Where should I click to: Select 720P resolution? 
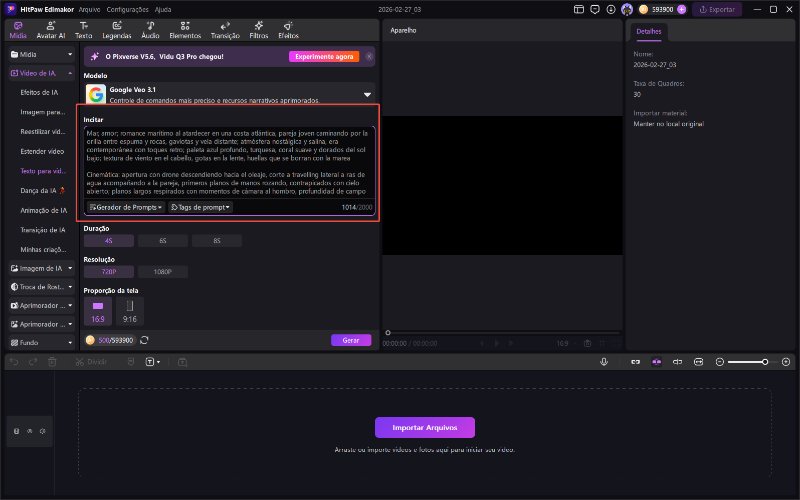tap(109, 272)
